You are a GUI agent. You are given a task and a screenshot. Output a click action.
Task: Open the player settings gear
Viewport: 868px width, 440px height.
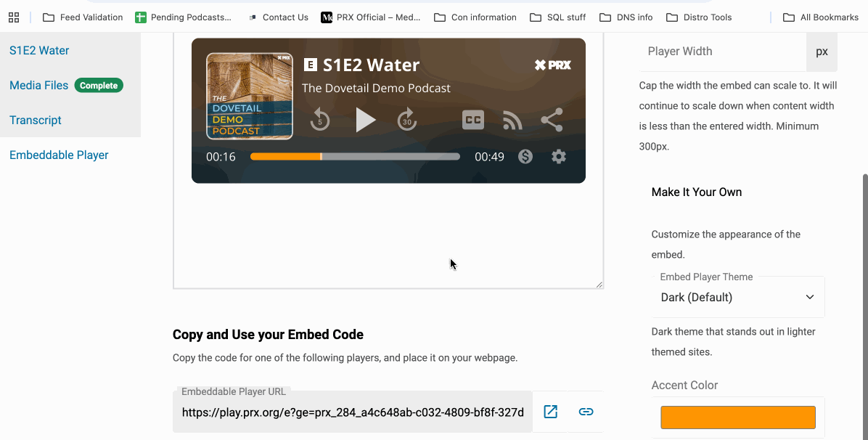coord(558,156)
